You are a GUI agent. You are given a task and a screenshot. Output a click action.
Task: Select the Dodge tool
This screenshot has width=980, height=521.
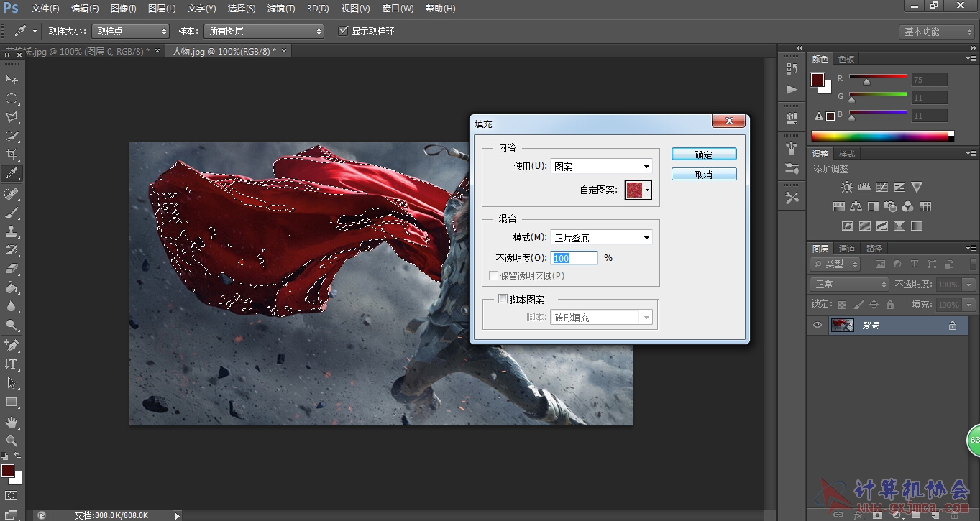[x=12, y=326]
